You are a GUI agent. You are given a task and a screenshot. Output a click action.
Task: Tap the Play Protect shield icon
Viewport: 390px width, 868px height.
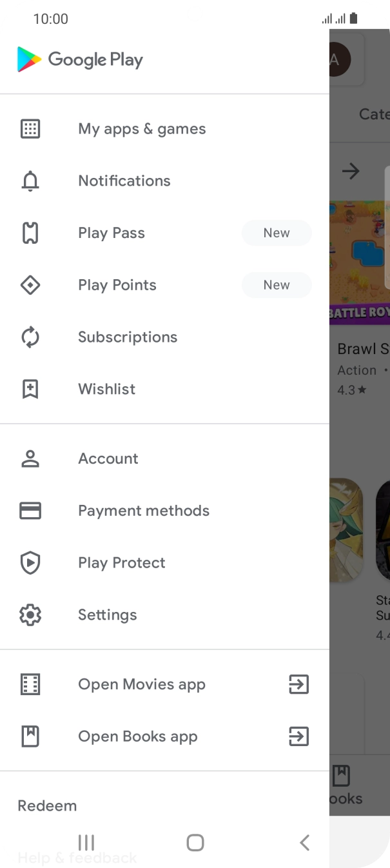[x=30, y=563]
